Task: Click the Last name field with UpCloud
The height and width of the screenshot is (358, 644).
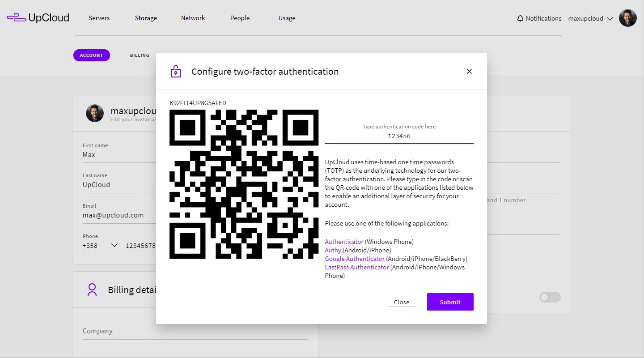Action: pos(119,185)
